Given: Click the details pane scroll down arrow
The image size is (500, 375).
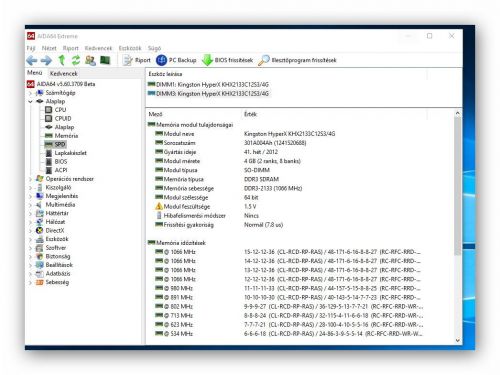Looking at the screenshot, I should click(458, 340).
